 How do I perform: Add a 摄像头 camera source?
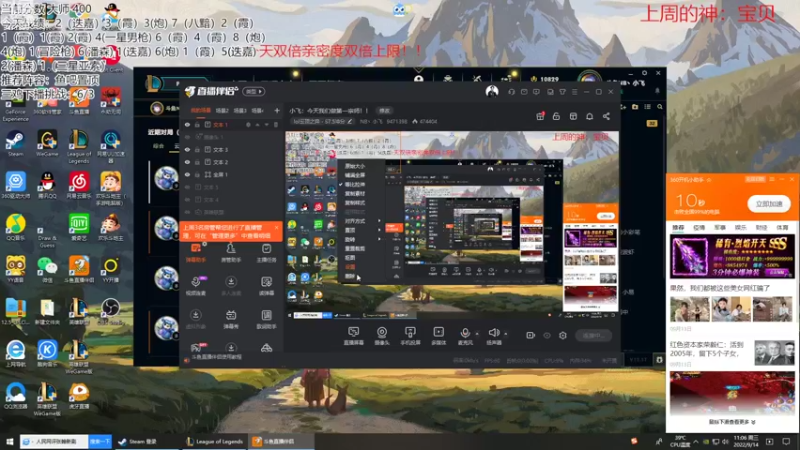382,336
